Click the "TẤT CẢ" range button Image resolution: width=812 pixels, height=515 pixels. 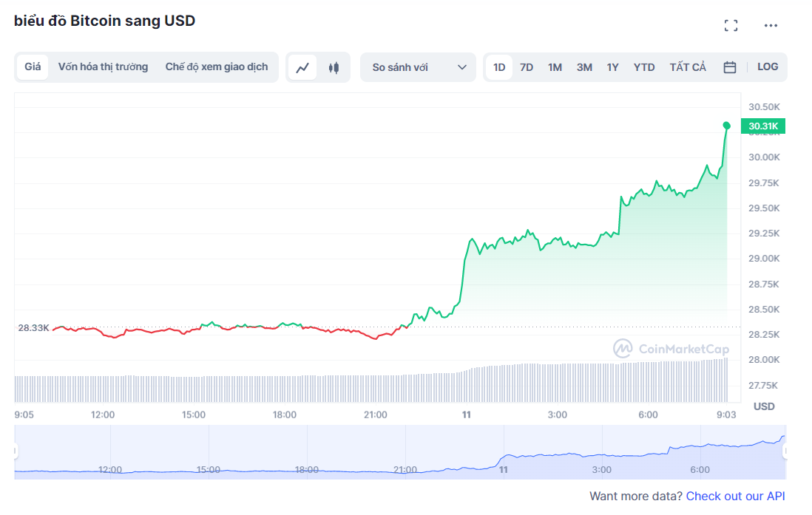[x=687, y=66]
